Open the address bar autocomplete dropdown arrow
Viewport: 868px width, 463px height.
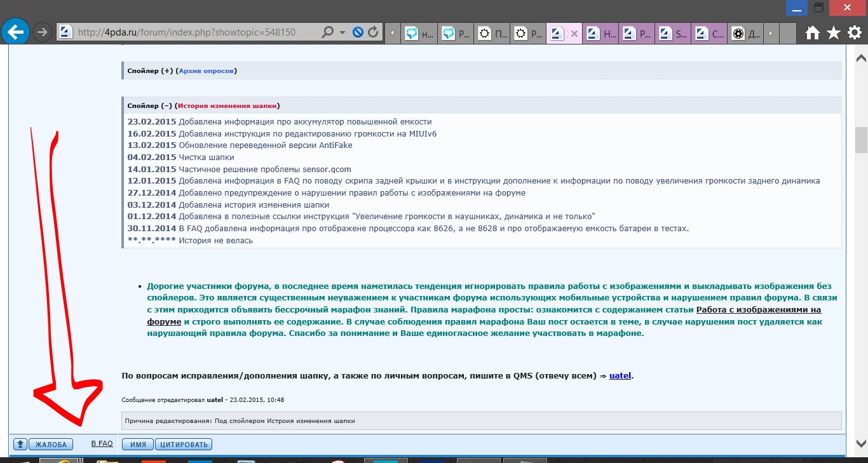tap(342, 32)
